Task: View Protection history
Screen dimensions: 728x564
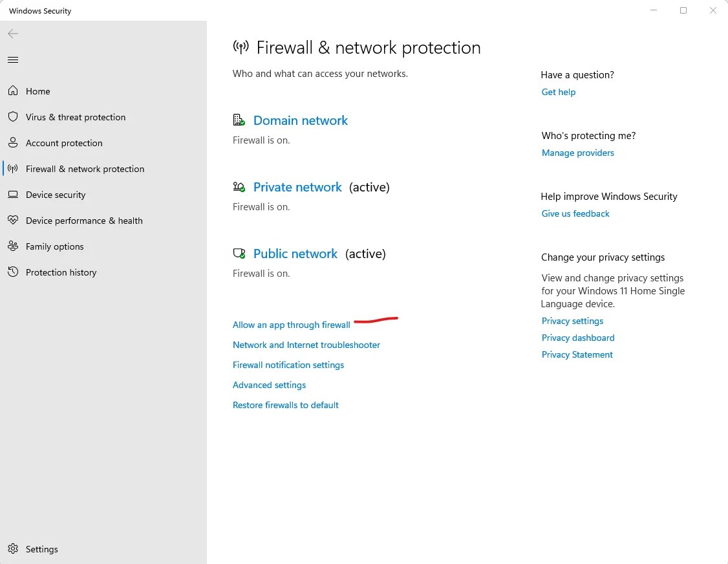Action: (61, 272)
